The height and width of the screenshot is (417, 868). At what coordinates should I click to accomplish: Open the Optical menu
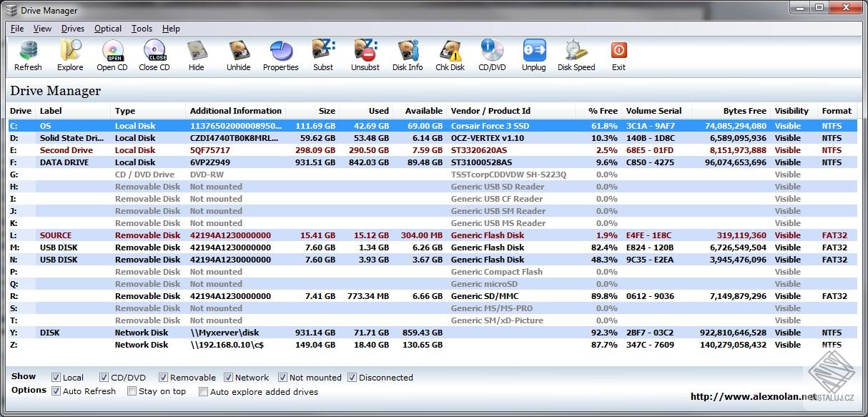(x=107, y=29)
